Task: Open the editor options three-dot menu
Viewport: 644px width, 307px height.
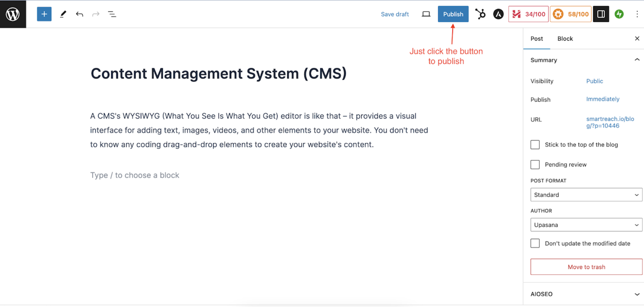Action: [x=637, y=14]
